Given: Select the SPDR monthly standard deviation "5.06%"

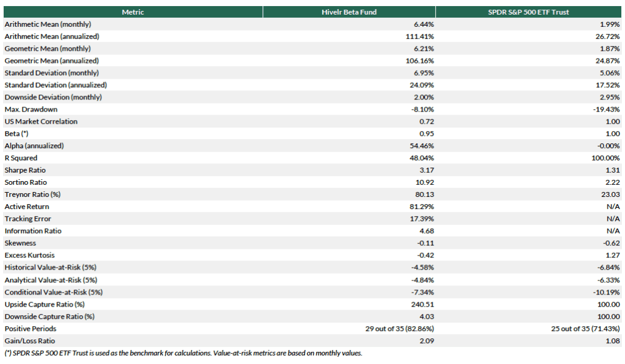Looking at the screenshot, I should 610,73.
